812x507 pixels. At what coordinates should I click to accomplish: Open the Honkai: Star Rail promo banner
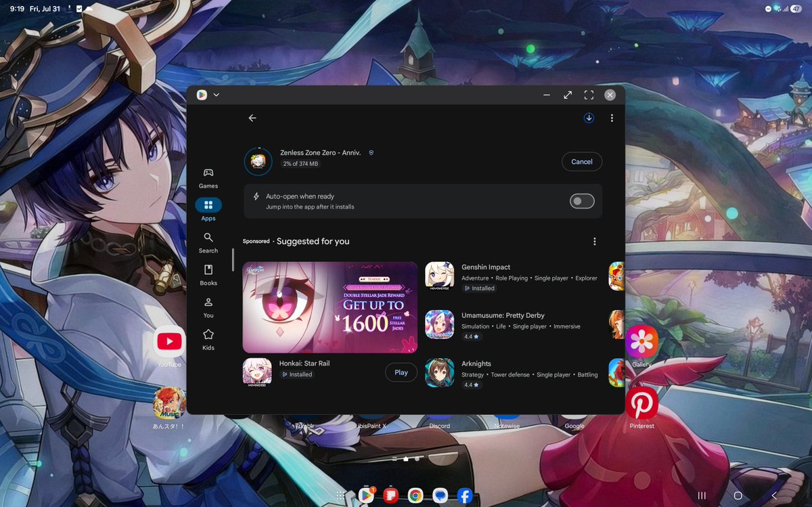tap(330, 307)
